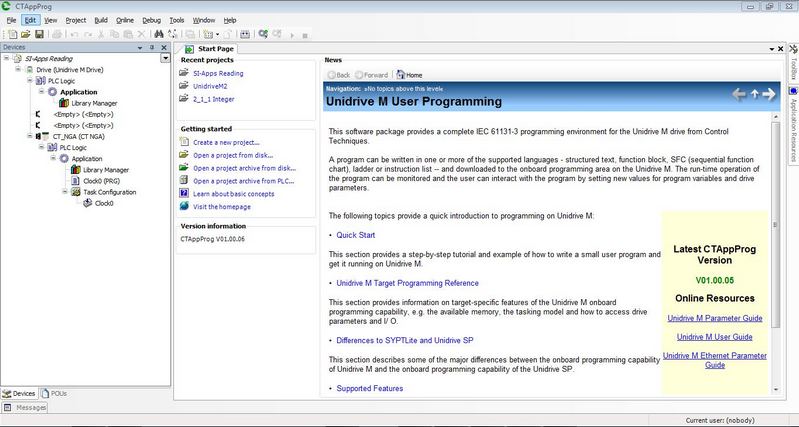
Task: Click Open a project archive from PLC
Action: [244, 181]
